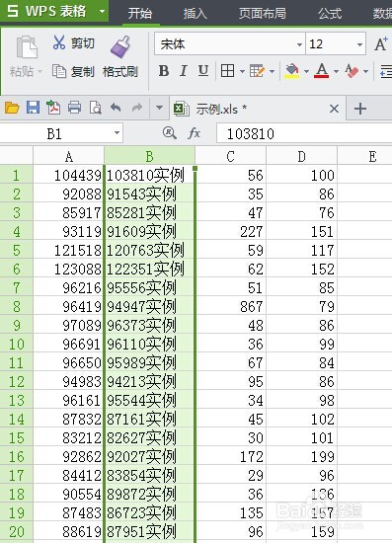Click the magnifier icon beside formula bar

169,133
